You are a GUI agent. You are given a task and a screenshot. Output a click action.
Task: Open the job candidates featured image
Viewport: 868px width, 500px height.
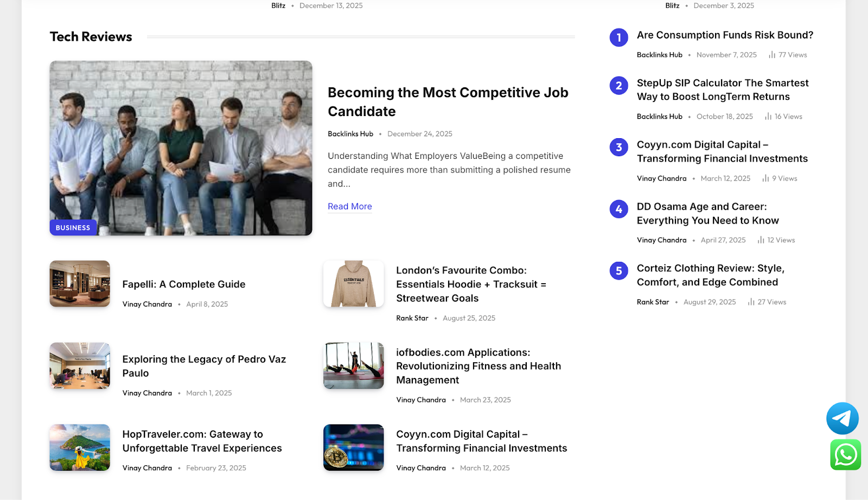181,148
